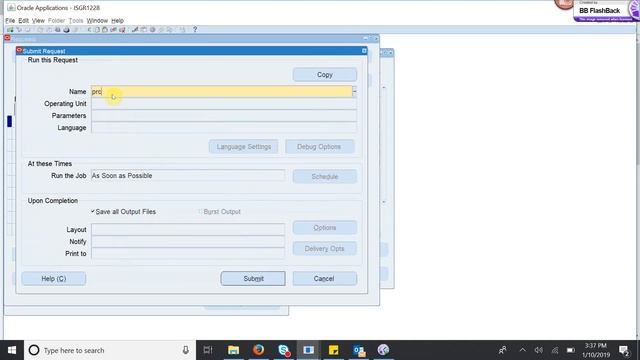Click the red Oracle icon in Submit Request title
The height and width of the screenshot is (360, 640).
(19, 50)
